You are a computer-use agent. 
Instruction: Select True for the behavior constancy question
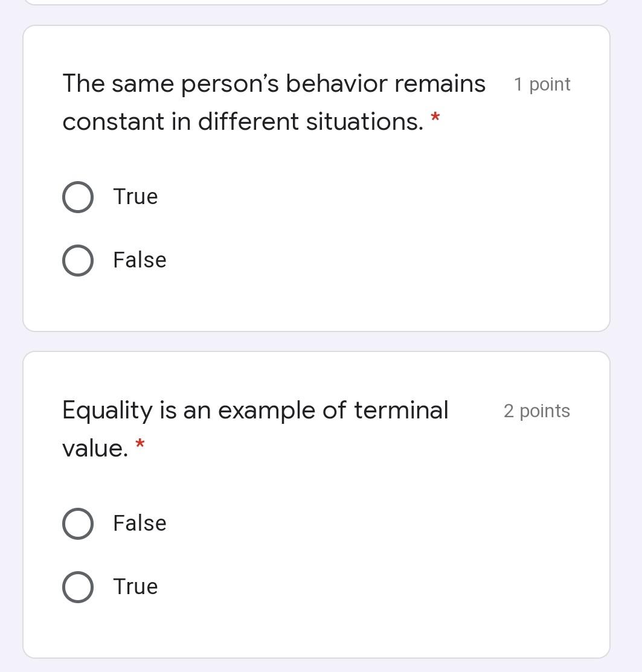pyautogui.click(x=77, y=196)
